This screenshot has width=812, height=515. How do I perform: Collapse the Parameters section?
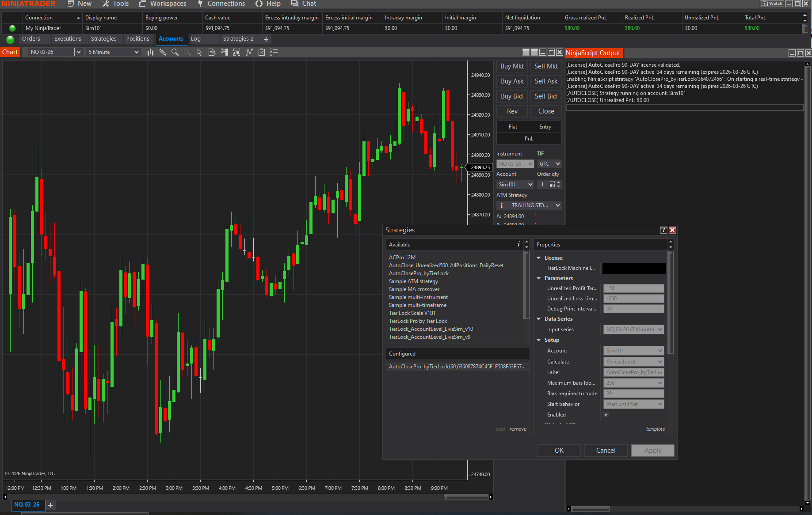538,278
